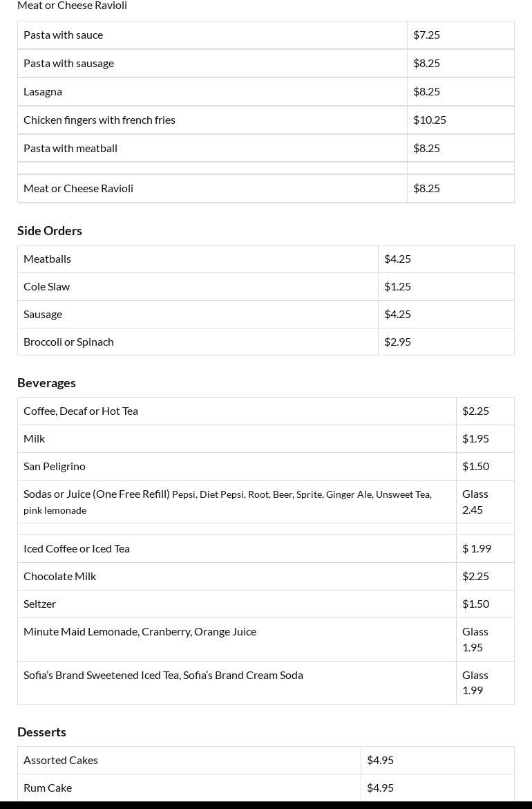Click Sodas or Juice (One Free Refill)
This screenshot has width=532, height=809.
(x=97, y=494)
